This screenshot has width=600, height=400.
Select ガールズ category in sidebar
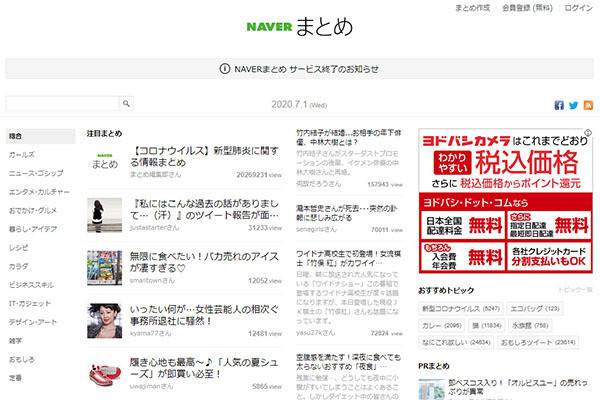tap(22, 155)
